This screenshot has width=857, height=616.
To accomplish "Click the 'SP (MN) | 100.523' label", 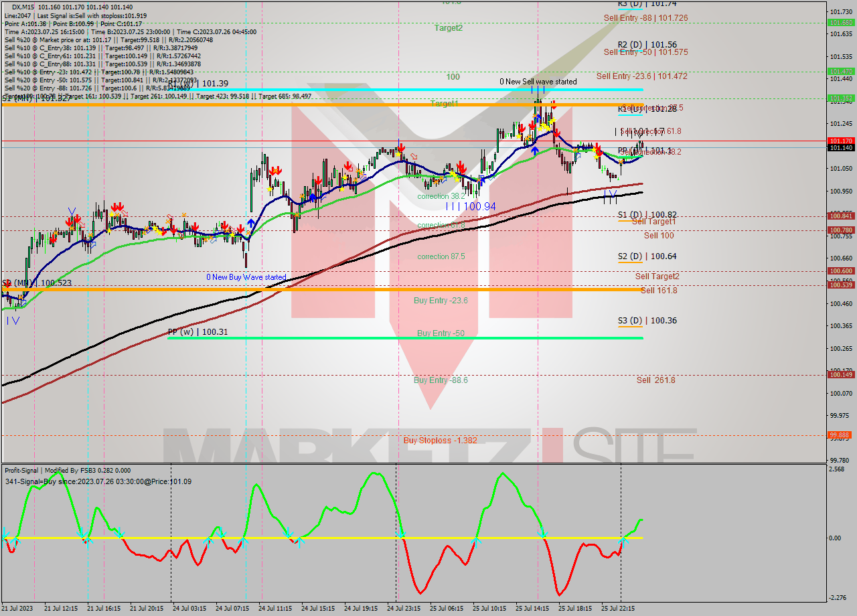I will coord(36,283).
